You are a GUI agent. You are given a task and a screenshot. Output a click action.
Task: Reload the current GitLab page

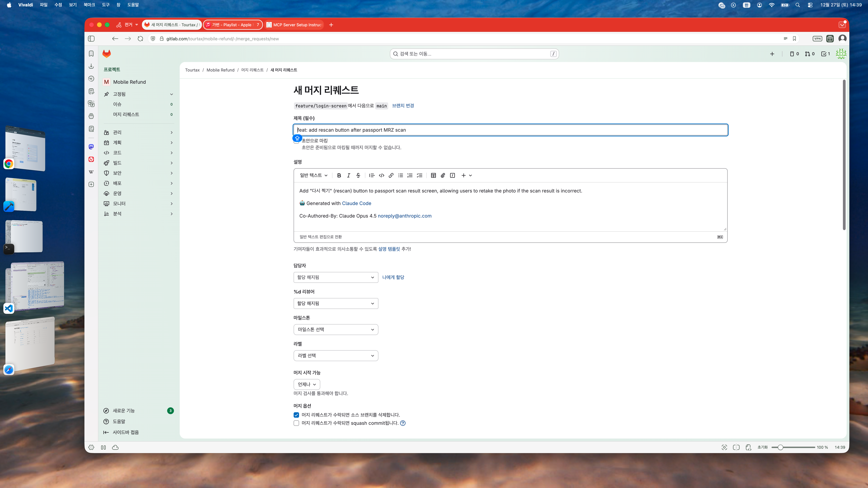140,39
